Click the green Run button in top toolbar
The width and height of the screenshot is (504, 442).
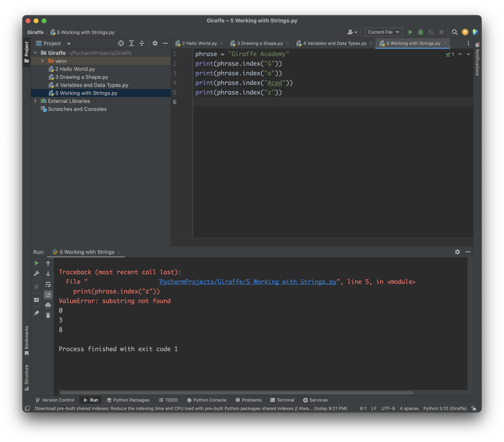tap(410, 32)
